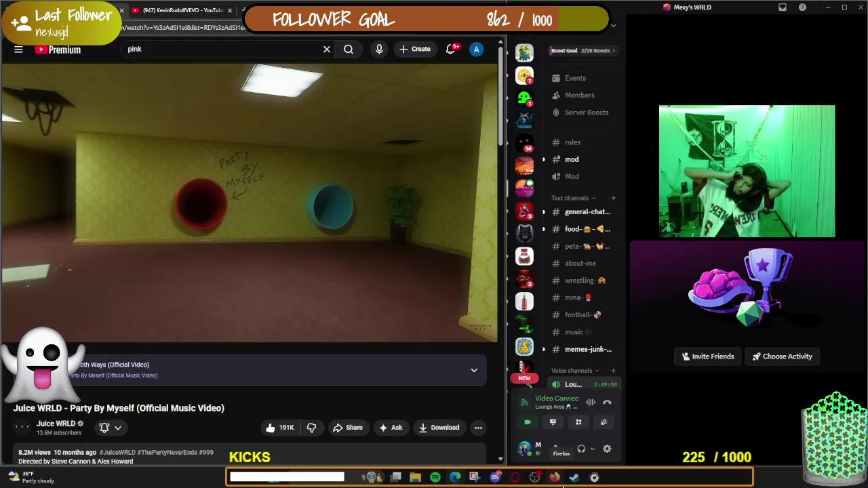Image resolution: width=868 pixels, height=488 pixels.
Task: Click Invite Friends in Discord
Action: 708,357
